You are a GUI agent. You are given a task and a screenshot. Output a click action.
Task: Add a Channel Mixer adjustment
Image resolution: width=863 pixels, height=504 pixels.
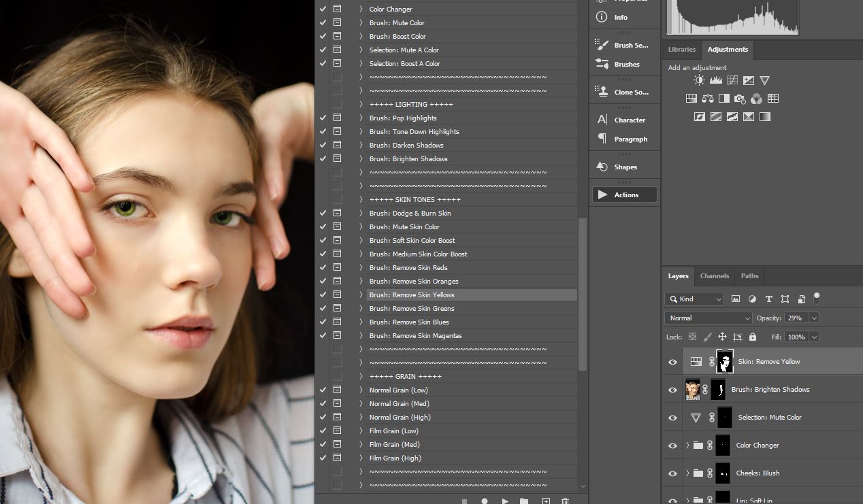(756, 99)
